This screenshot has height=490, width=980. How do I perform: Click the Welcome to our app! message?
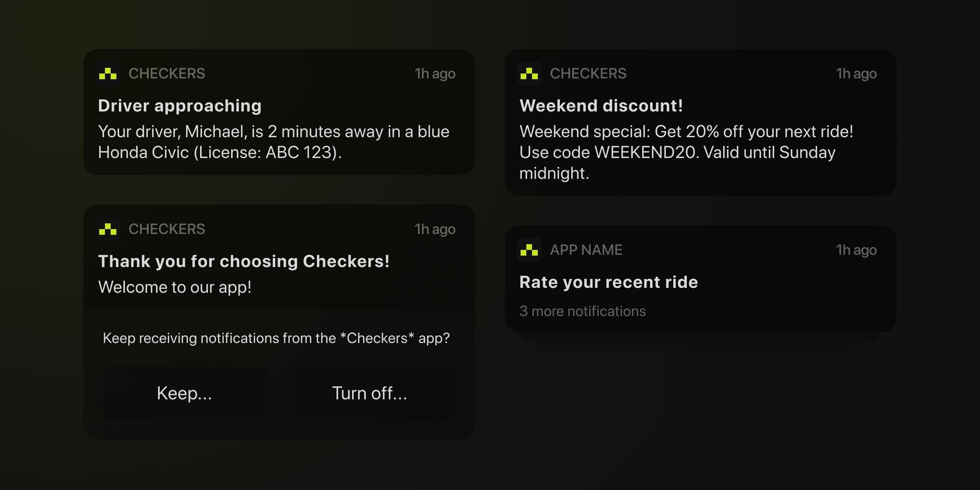(x=175, y=287)
